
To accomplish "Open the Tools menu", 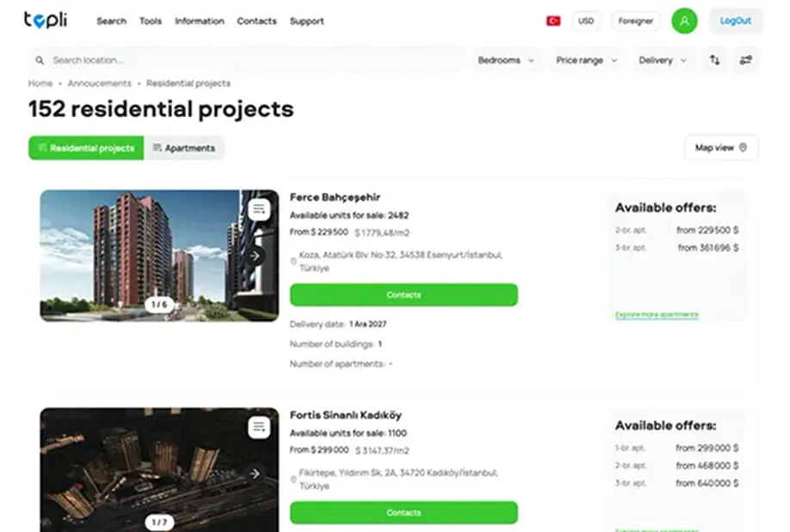I will pos(151,22).
